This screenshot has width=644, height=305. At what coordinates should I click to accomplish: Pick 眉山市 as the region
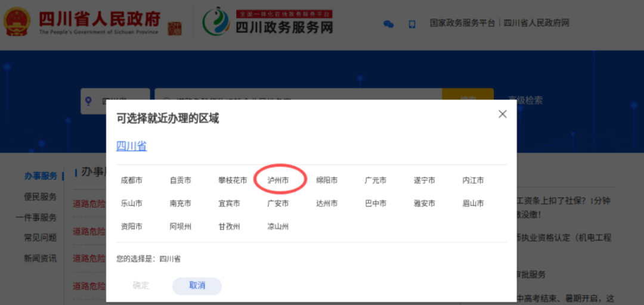point(473,203)
